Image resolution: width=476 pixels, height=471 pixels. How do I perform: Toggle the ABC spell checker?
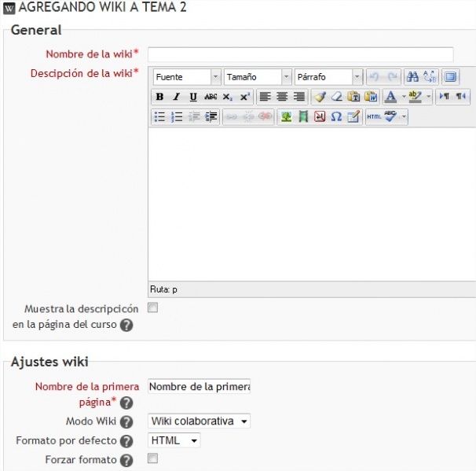pos(390,116)
